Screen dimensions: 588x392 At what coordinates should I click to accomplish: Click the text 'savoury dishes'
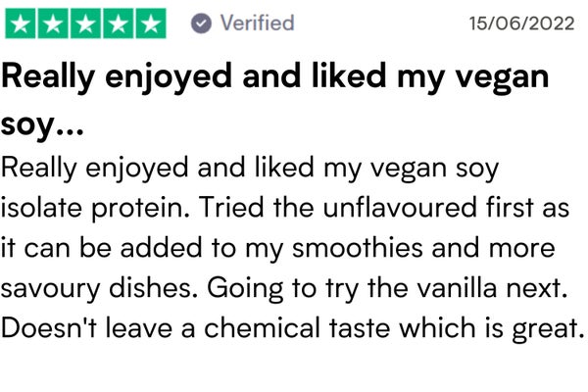point(99,288)
